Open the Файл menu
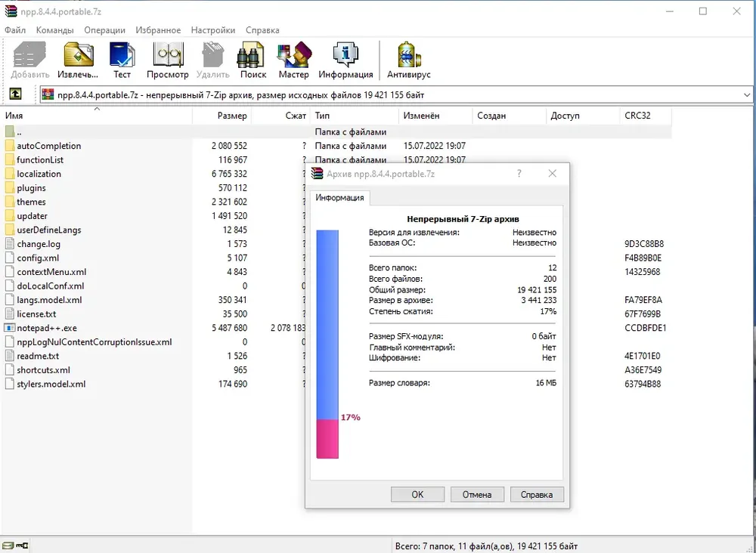The height and width of the screenshot is (553, 756). (x=15, y=30)
